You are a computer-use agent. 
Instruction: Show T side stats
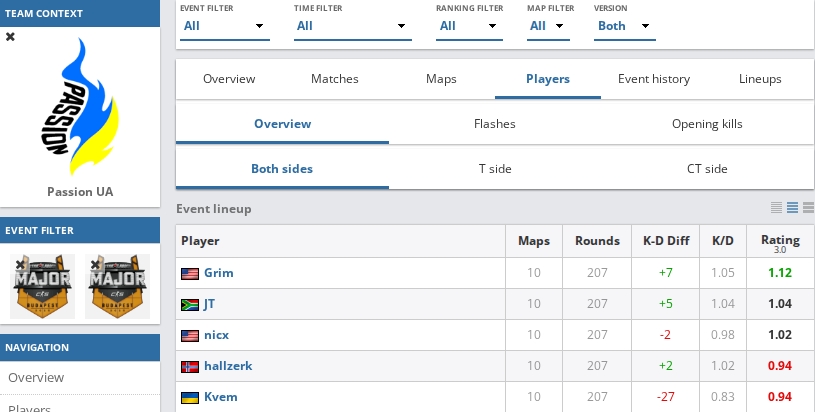coord(495,169)
